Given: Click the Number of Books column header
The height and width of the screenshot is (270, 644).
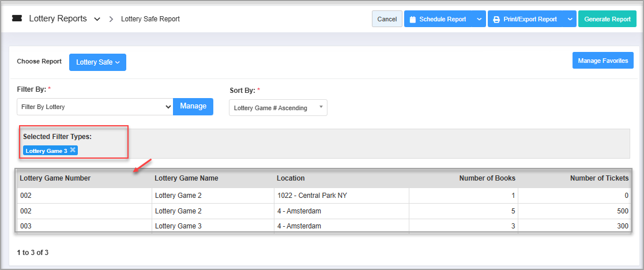Looking at the screenshot, I should [487, 178].
